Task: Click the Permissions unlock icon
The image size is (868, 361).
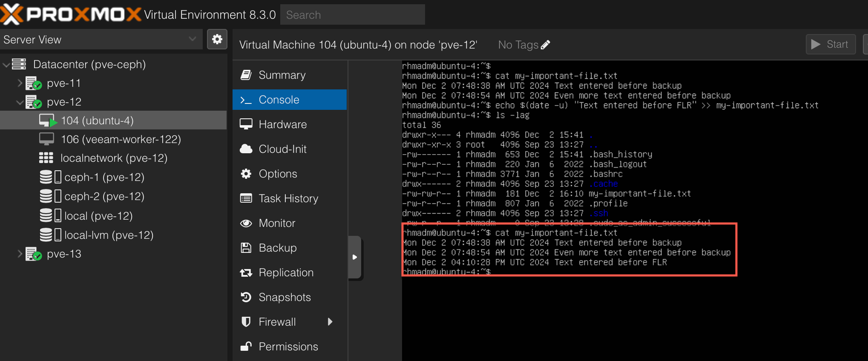Action: tap(246, 346)
